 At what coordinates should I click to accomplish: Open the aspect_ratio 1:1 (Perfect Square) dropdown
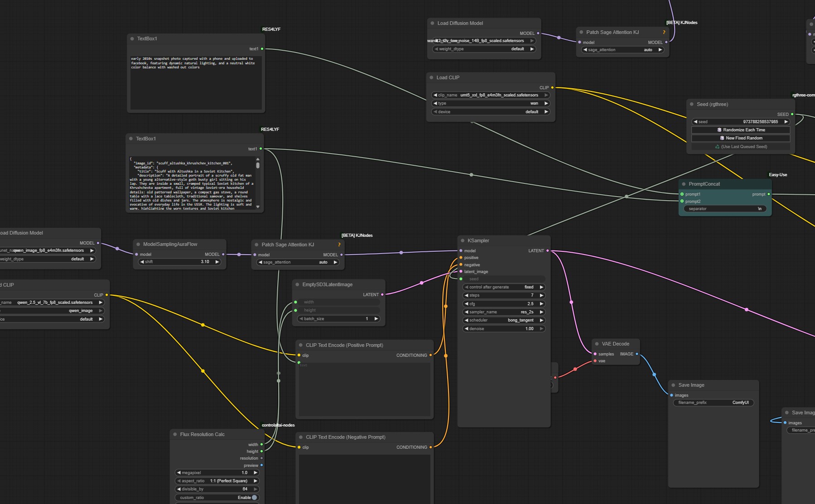217,481
